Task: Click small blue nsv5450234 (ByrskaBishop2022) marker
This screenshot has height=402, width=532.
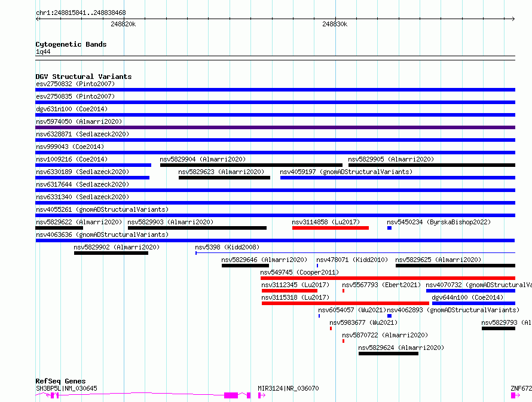Action: (x=390, y=228)
